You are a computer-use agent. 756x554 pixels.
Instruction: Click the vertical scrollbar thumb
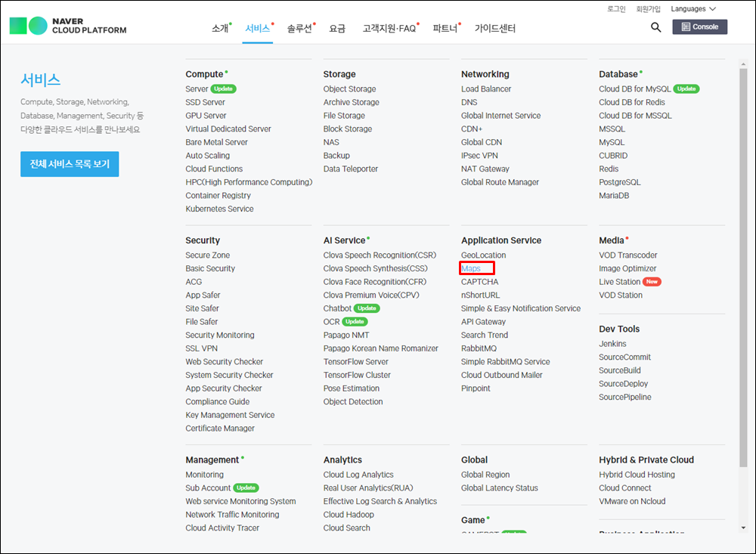pyautogui.click(x=743, y=268)
